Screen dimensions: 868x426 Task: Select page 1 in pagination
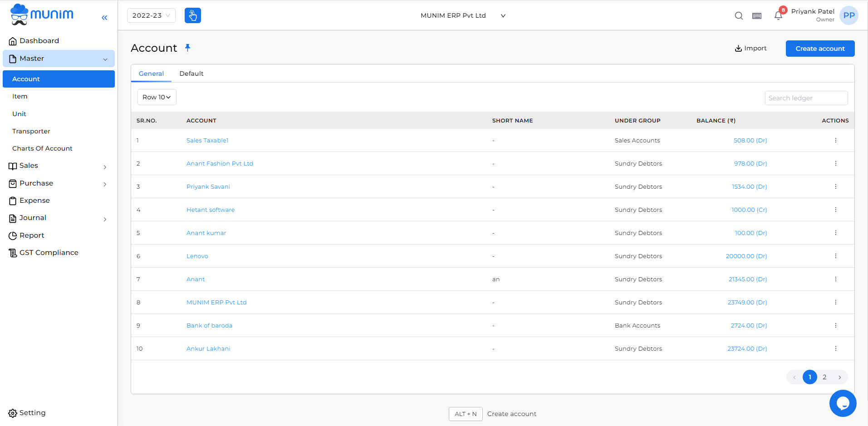coord(809,377)
